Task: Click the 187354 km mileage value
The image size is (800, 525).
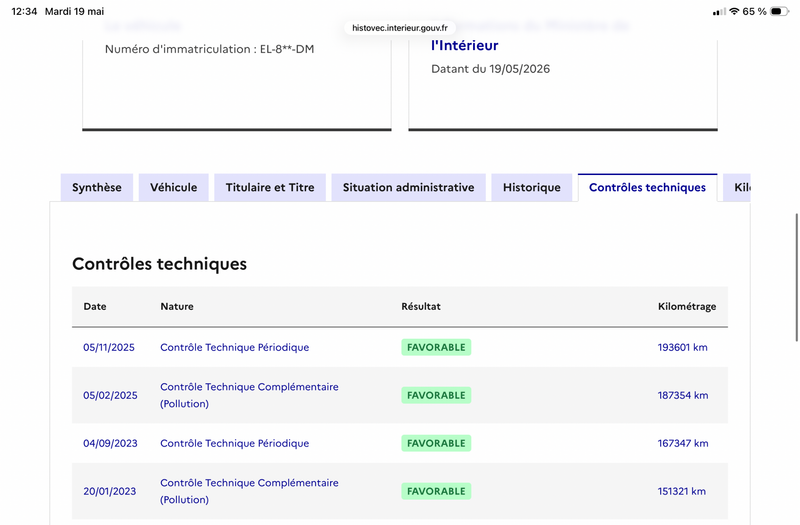Action: (x=683, y=395)
